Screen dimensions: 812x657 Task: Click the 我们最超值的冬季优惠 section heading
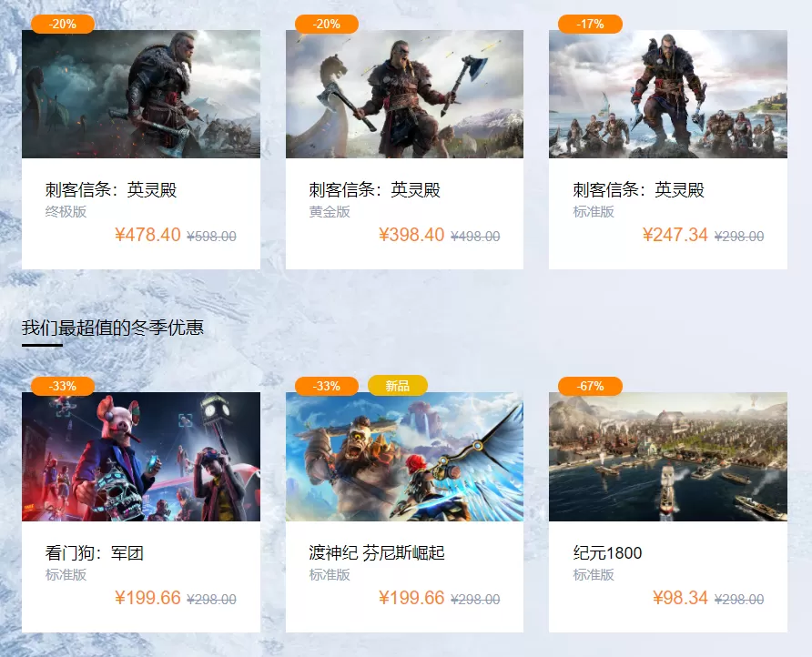(x=113, y=328)
